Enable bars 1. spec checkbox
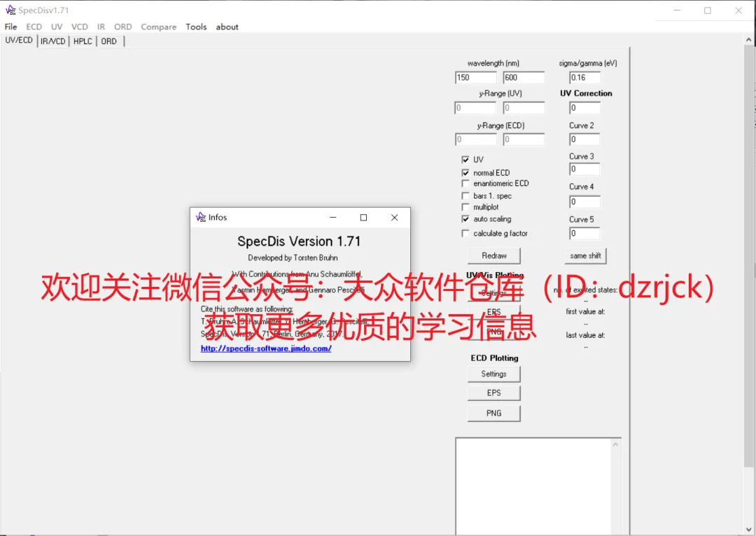Screen dimensions: 756x536 465,196
